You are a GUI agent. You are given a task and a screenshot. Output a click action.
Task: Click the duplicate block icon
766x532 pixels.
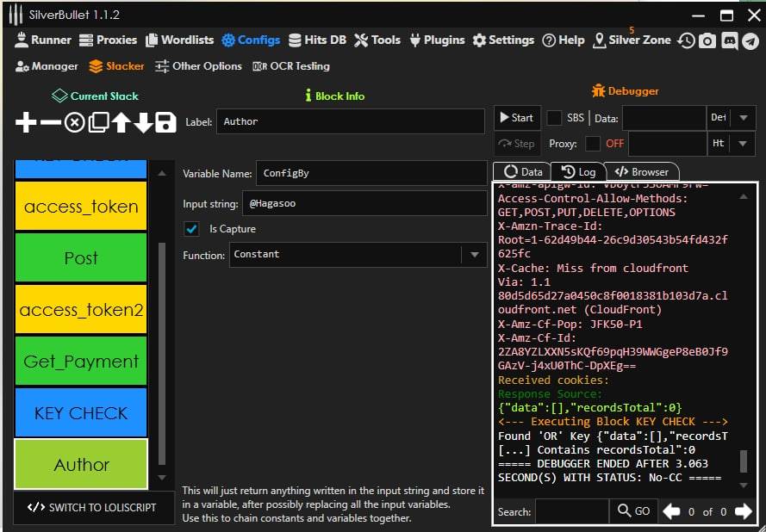(x=98, y=122)
